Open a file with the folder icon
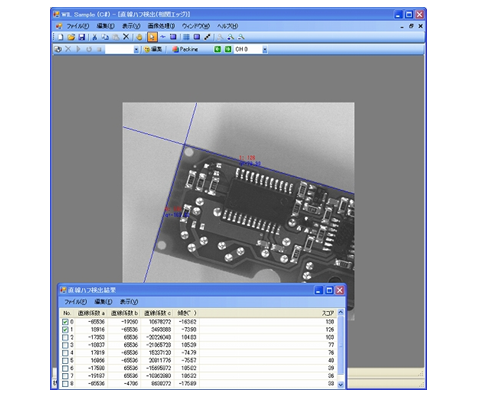477x398 pixels. (71, 37)
